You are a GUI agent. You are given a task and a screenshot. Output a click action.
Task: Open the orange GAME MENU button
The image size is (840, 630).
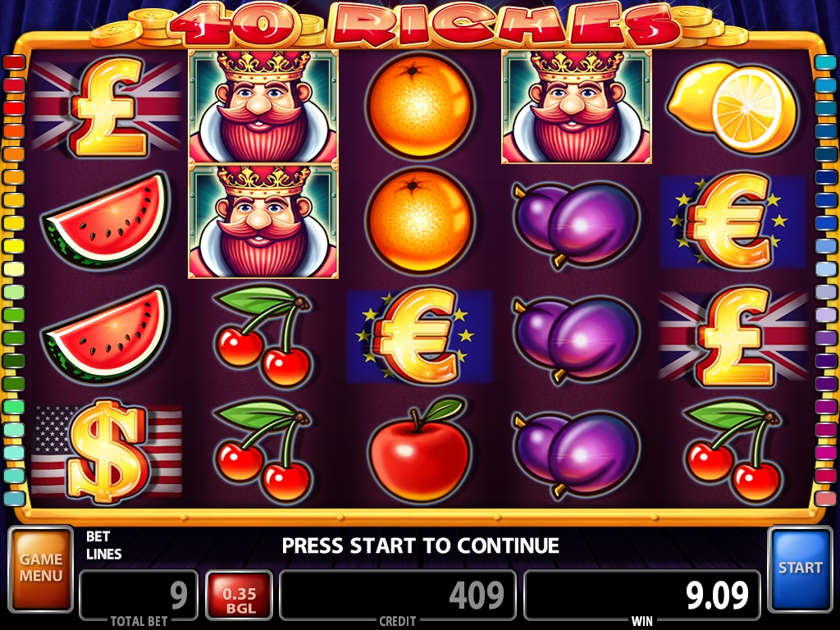click(x=41, y=569)
